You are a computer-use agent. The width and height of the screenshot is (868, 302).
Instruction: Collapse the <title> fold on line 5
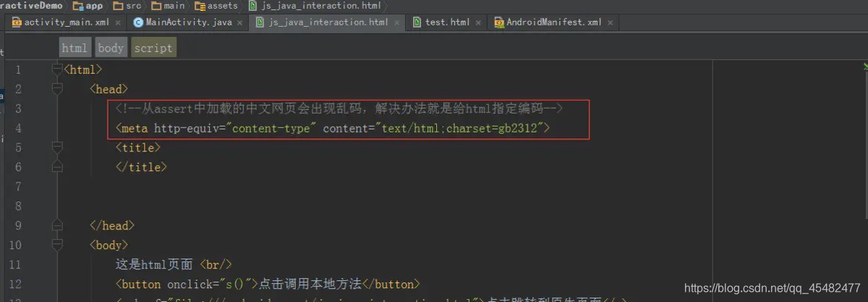pyautogui.click(x=57, y=148)
